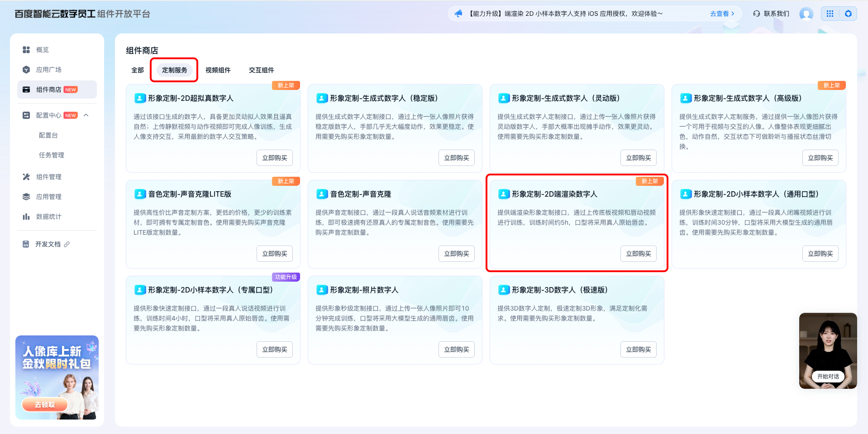Switch to the 视频组件 tab

pyautogui.click(x=218, y=70)
